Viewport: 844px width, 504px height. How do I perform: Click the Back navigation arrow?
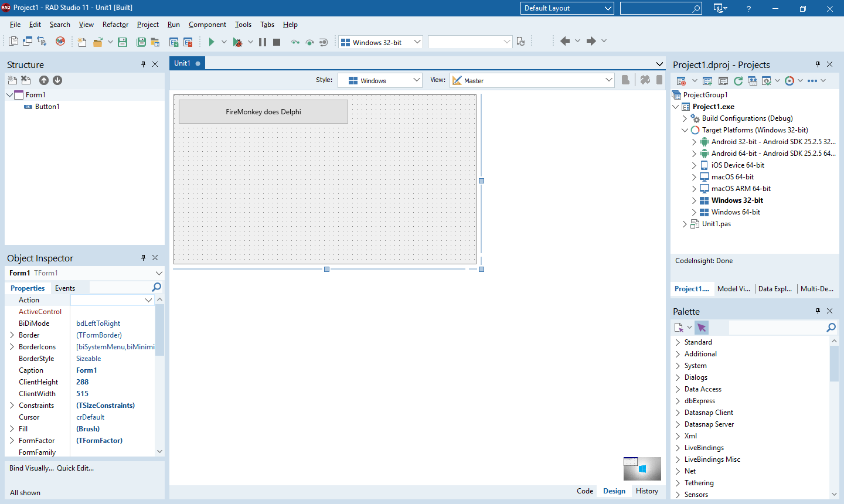565,41
